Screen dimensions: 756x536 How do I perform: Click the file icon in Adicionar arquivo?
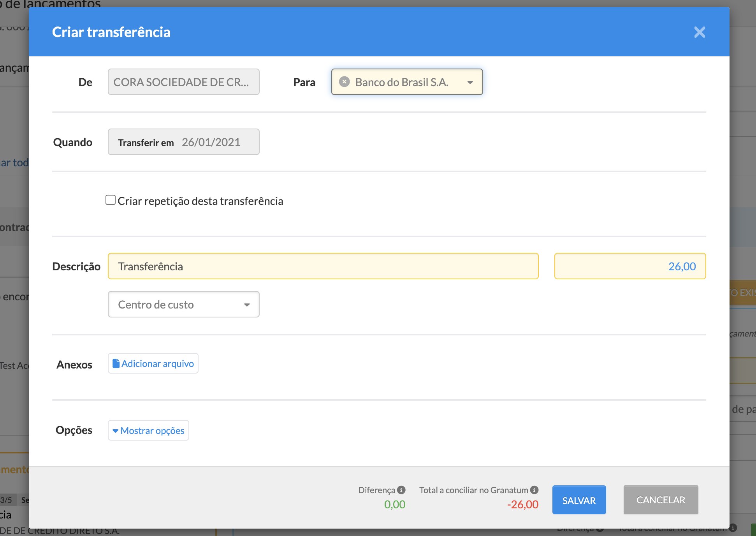116,363
